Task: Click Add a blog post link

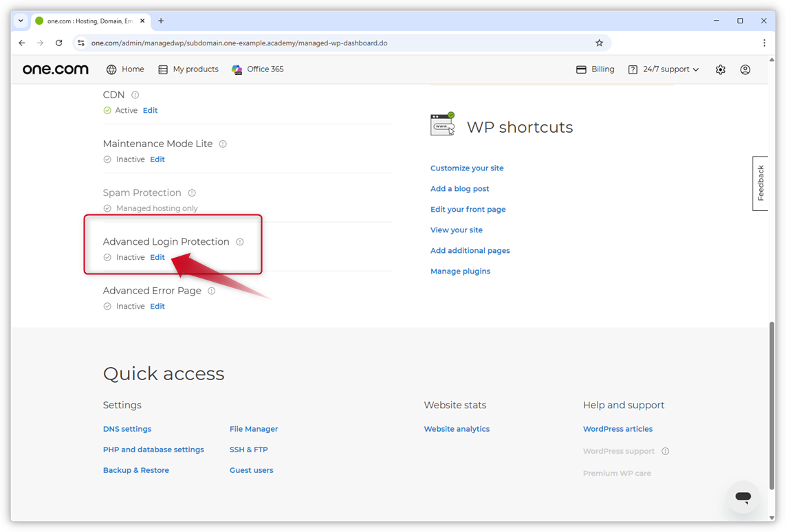Action: pos(459,189)
